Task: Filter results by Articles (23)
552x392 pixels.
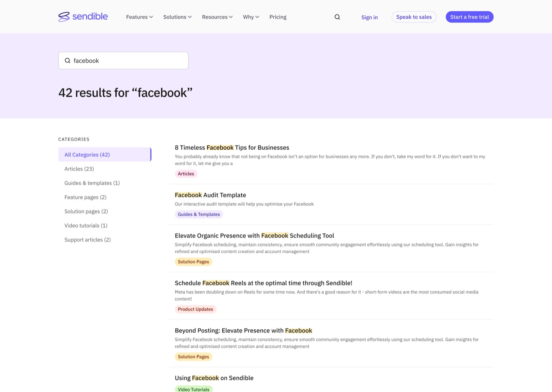Action: click(x=79, y=169)
